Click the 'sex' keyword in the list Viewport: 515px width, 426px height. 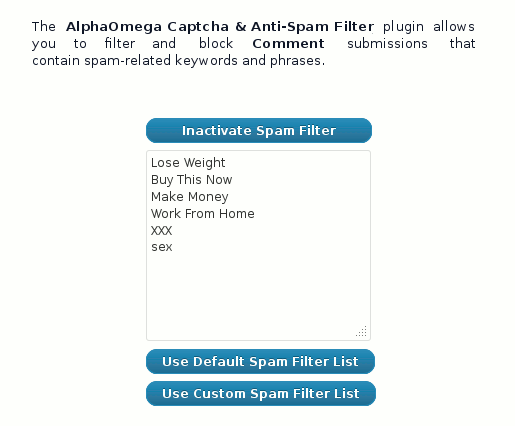162,247
